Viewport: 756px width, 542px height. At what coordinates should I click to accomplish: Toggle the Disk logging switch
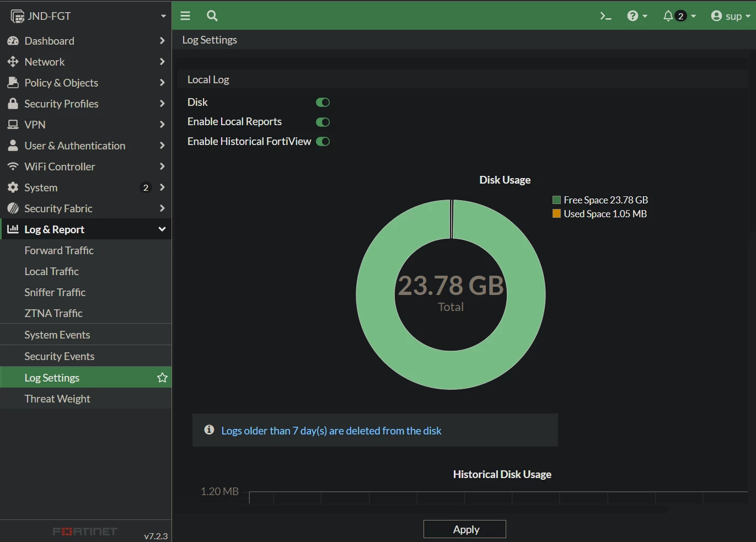[323, 103]
